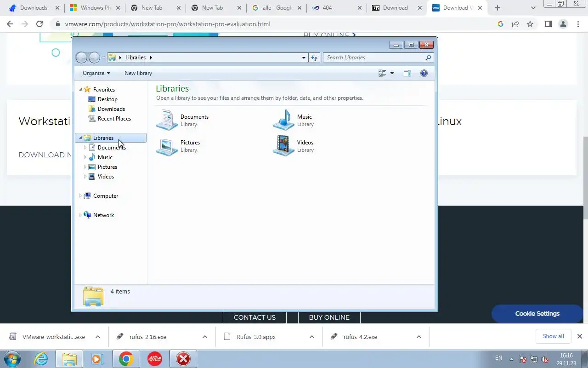Viewport: 588px width, 368px height.
Task: Expand Music in navigation tree
Action: [85, 157]
